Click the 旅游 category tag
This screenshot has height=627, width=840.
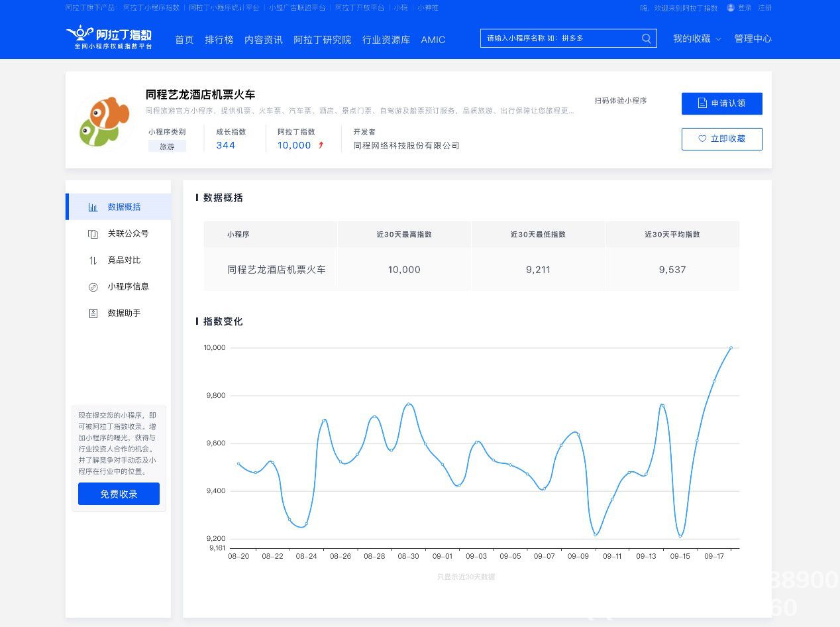click(x=167, y=146)
